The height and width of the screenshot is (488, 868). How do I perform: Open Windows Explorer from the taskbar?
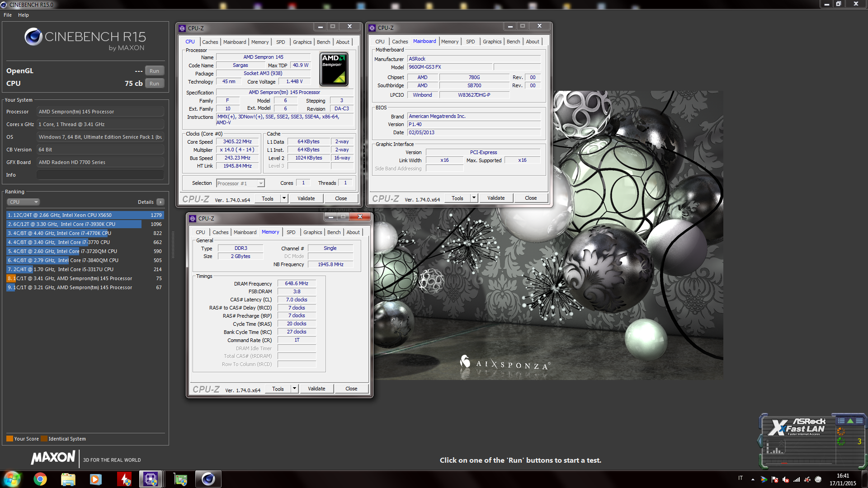click(x=68, y=479)
